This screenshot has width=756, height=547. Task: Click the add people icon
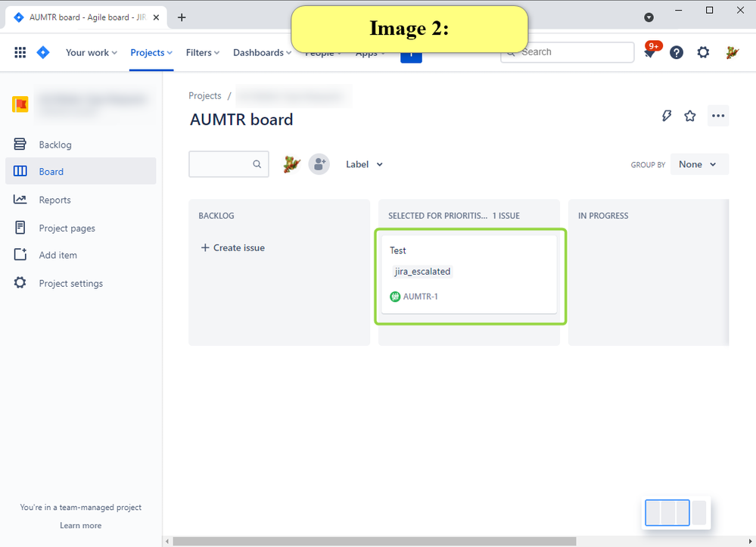(319, 164)
